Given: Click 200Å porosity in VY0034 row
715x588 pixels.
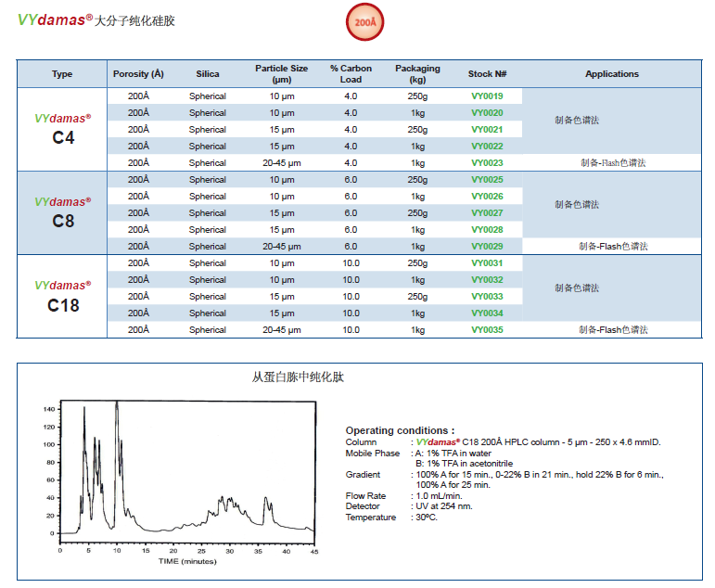Looking at the screenshot, I should [138, 313].
